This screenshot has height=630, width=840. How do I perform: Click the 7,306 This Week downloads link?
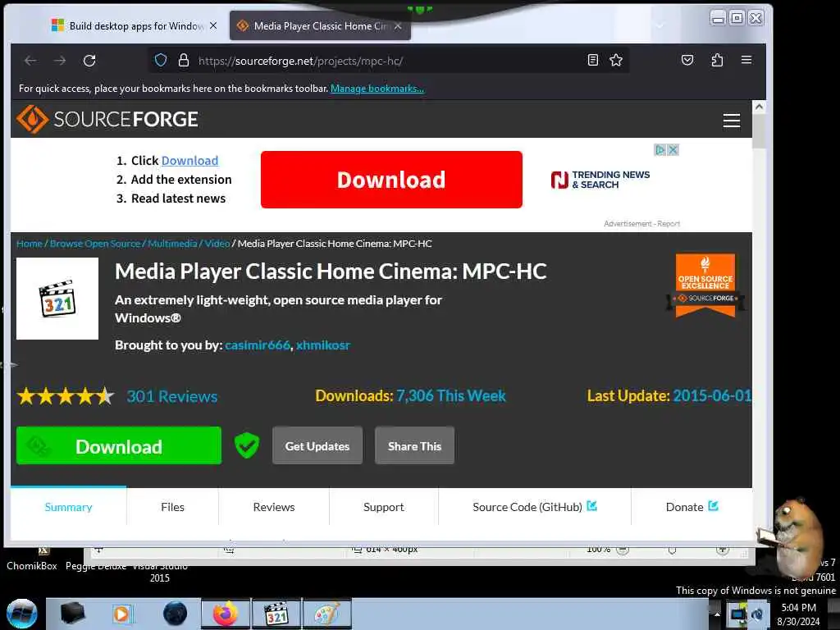[x=451, y=396]
